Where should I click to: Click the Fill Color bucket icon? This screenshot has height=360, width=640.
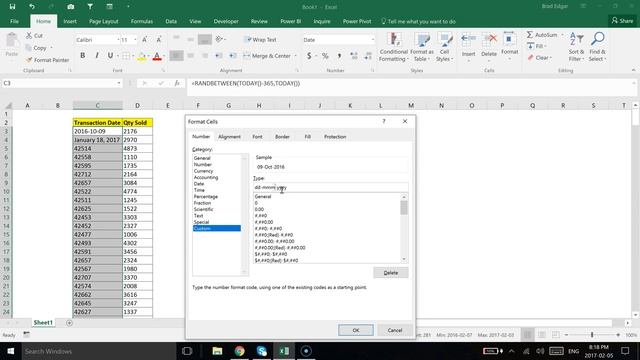pos(142,56)
